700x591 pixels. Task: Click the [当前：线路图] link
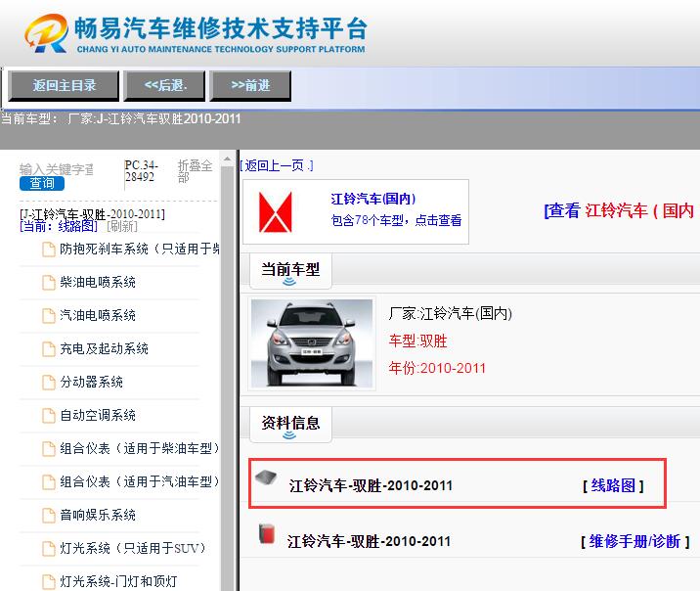(x=59, y=226)
